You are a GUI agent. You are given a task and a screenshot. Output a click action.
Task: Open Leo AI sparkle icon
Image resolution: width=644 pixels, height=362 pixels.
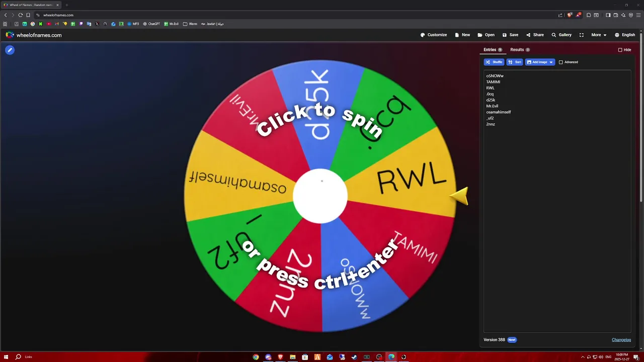(623, 15)
